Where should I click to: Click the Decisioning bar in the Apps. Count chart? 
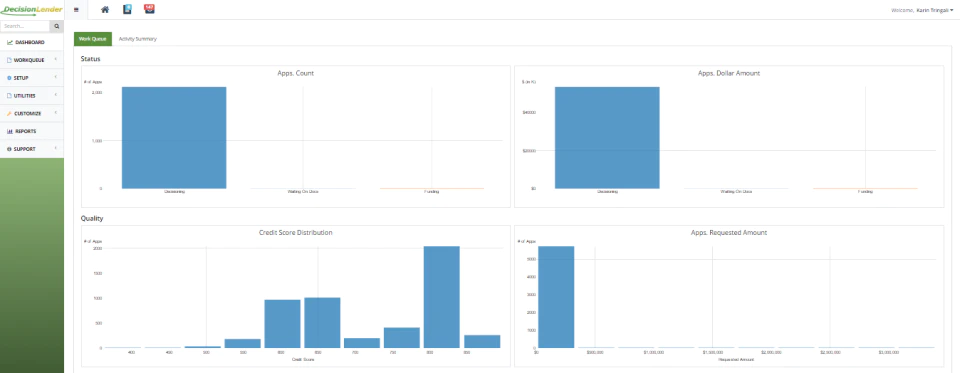click(x=174, y=137)
